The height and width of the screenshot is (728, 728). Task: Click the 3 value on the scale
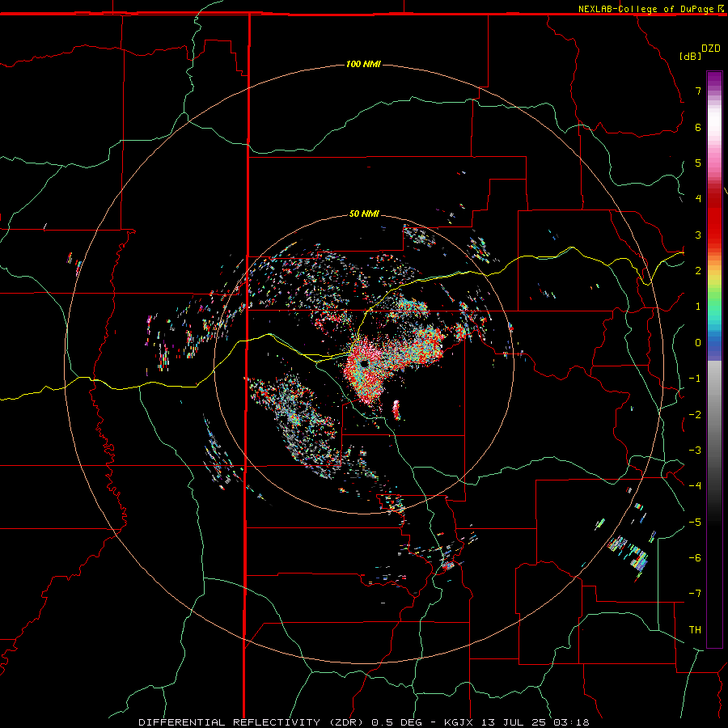[x=698, y=235]
